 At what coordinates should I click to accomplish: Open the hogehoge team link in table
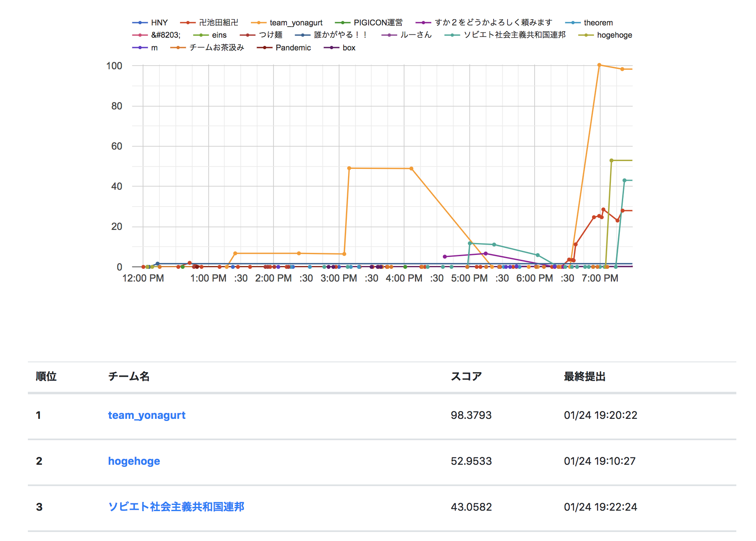tap(134, 461)
